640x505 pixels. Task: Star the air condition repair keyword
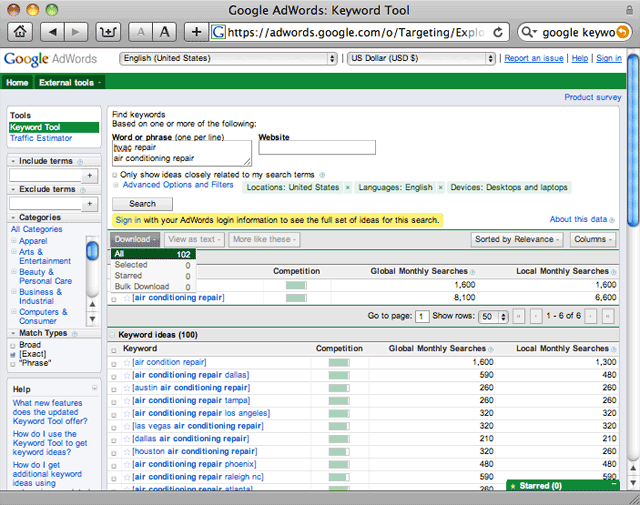click(127, 363)
